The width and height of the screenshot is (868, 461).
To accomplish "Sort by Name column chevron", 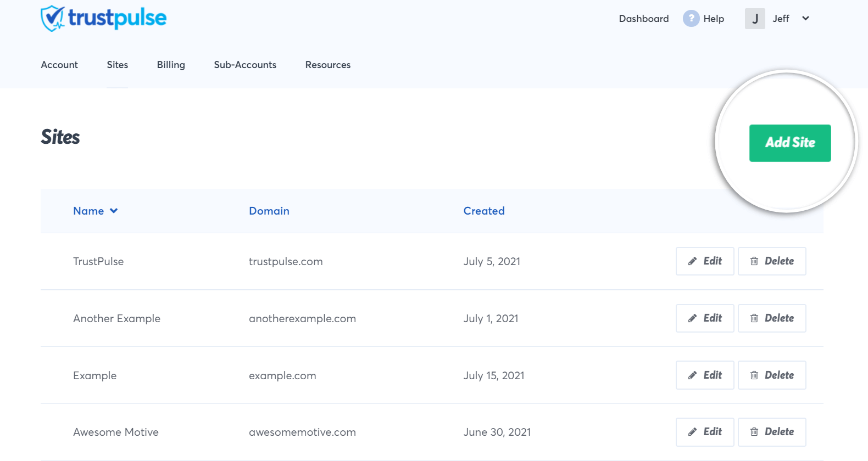I will [x=114, y=211].
